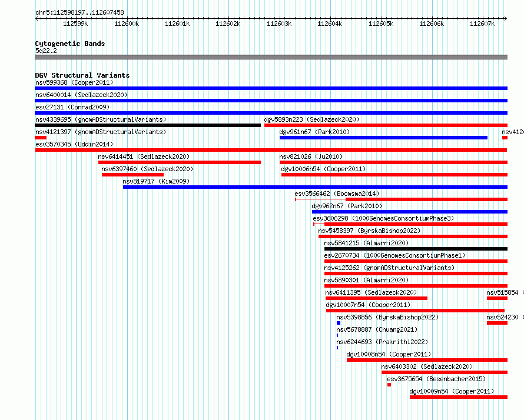Click the dgv10008n54 (Cooper2011) label
This screenshot has width=524, height=420.
tap(389, 354)
